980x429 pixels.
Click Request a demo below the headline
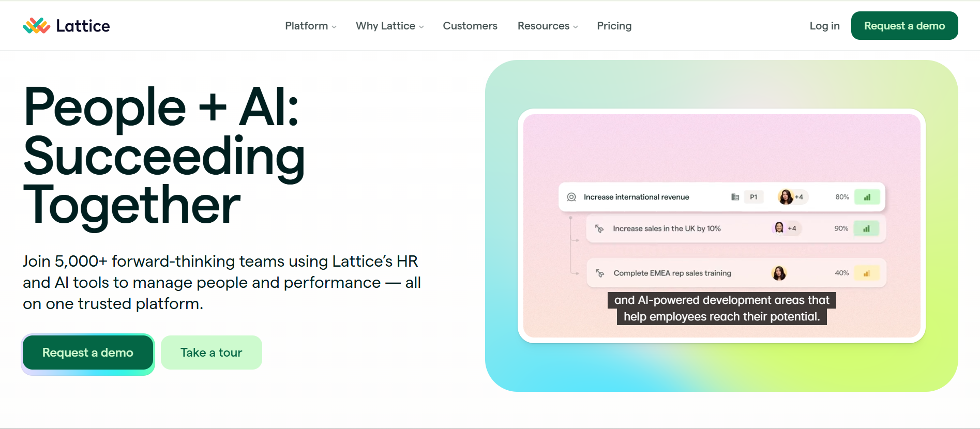click(88, 353)
